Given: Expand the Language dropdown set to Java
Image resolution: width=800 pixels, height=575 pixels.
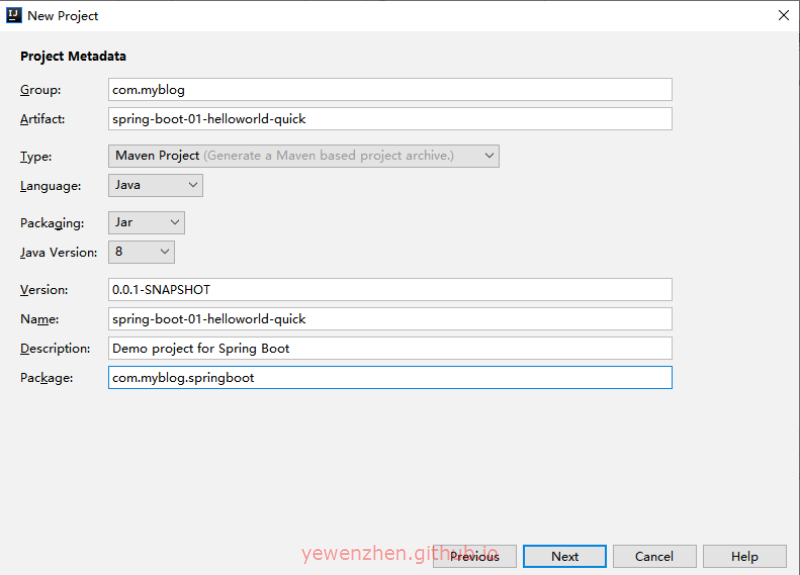Looking at the screenshot, I should [155, 185].
